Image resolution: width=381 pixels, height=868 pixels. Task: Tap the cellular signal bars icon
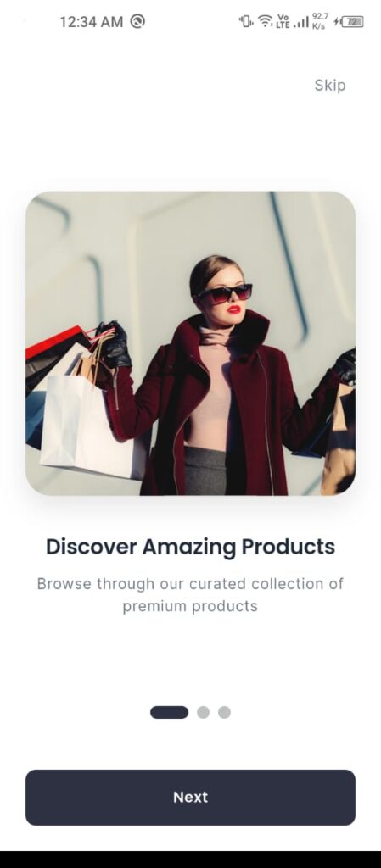pyautogui.click(x=300, y=22)
